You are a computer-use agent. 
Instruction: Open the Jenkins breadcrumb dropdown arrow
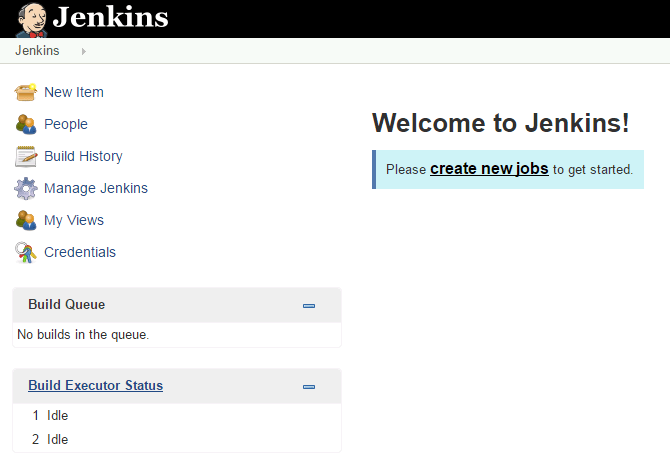[x=84, y=51]
